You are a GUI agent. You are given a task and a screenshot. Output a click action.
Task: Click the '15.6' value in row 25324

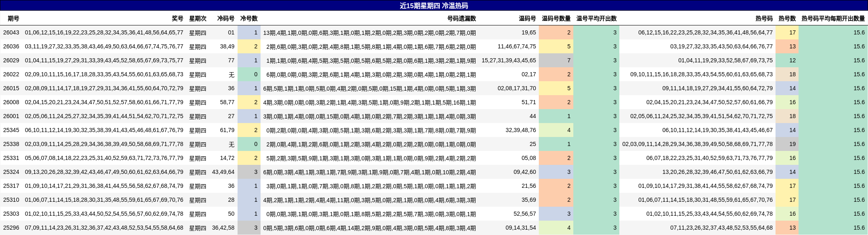[859, 172]
